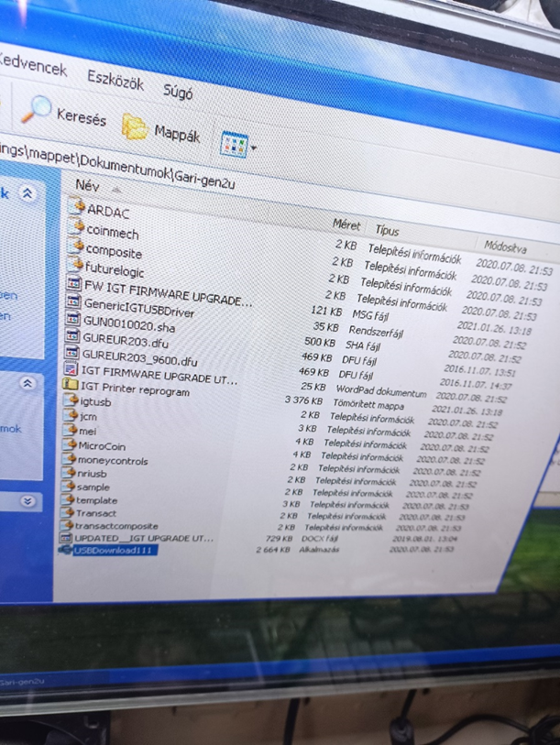
Task: Select the template file icon
Action: click(x=68, y=499)
